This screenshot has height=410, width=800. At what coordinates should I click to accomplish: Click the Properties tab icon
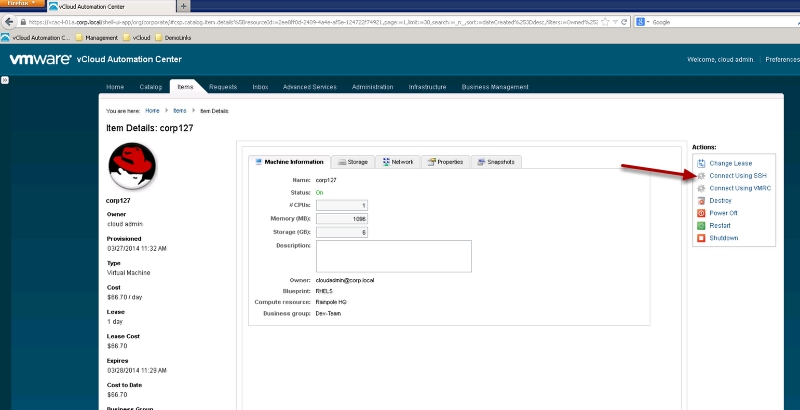[x=432, y=162]
